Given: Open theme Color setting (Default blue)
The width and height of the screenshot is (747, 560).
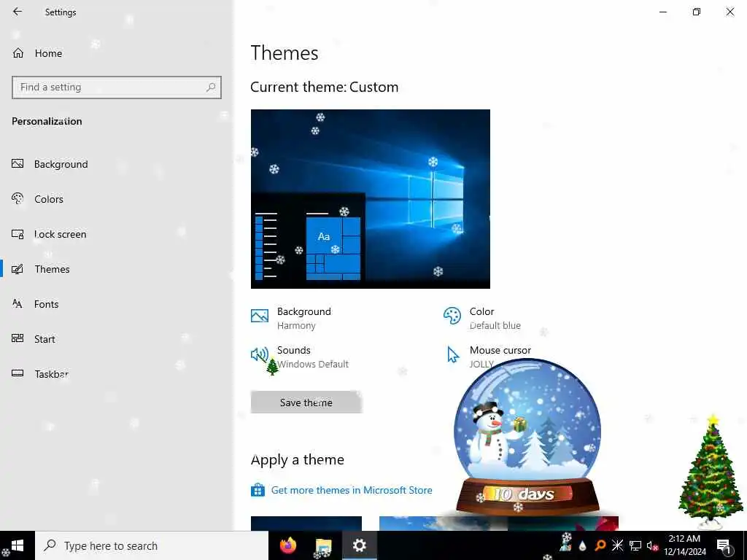Looking at the screenshot, I should click(x=482, y=318).
